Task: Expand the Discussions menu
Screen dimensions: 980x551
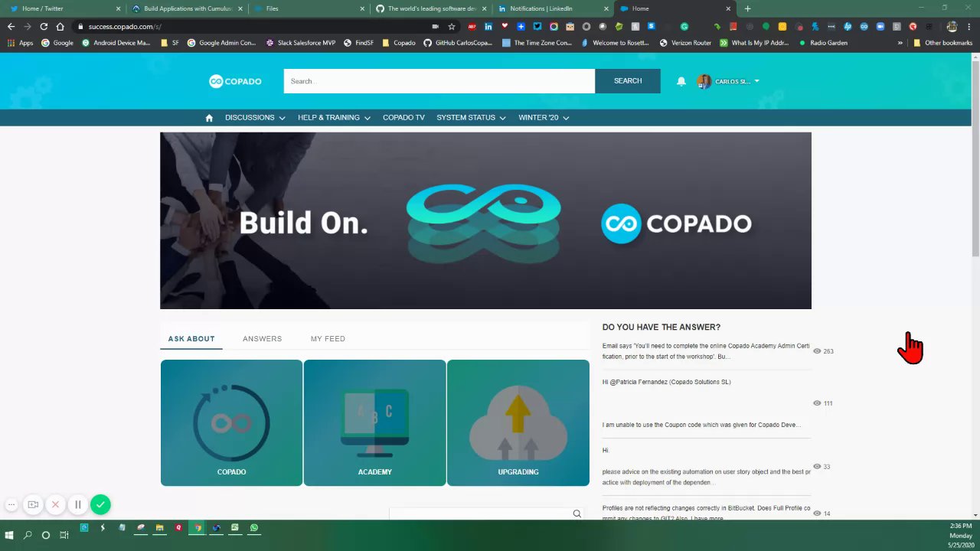Action: pos(255,118)
